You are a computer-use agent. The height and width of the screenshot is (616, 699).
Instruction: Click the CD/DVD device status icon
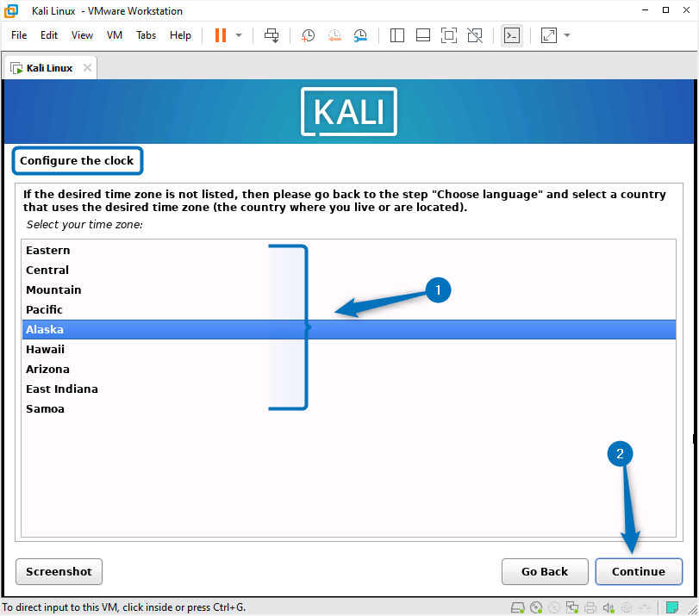tap(536, 607)
